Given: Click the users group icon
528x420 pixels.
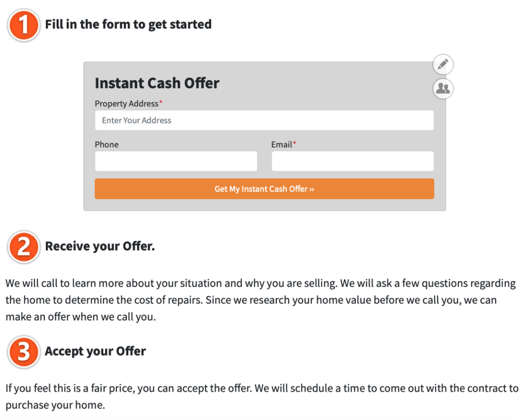Looking at the screenshot, I should pyautogui.click(x=443, y=89).
